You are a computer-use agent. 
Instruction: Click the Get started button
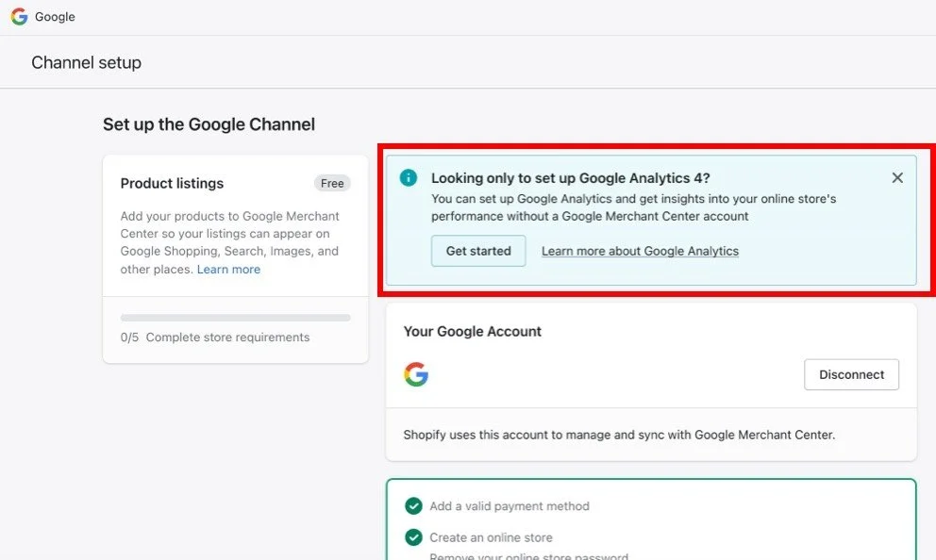478,251
